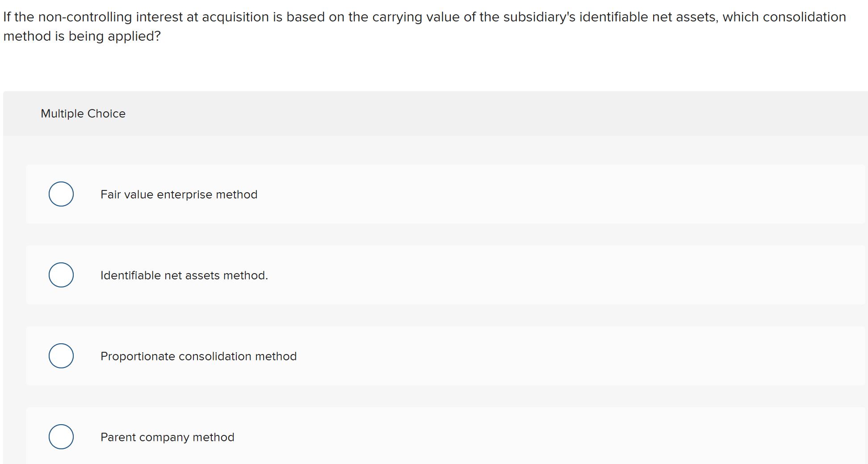The width and height of the screenshot is (868, 464).
Task: Click the text Fair value enterprise method
Action: 179,194
